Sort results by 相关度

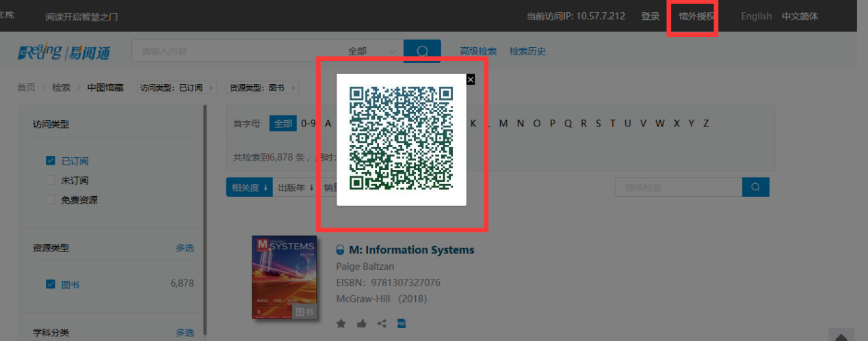click(x=249, y=188)
